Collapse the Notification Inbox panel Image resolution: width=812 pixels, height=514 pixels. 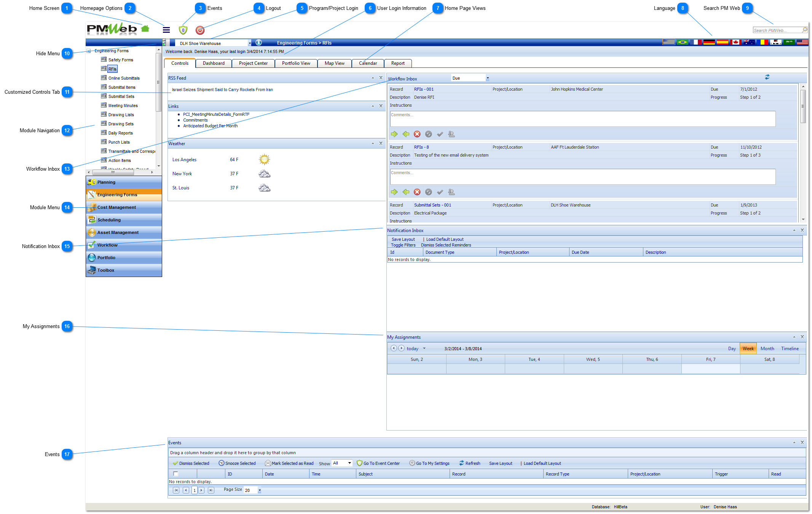[794, 230]
